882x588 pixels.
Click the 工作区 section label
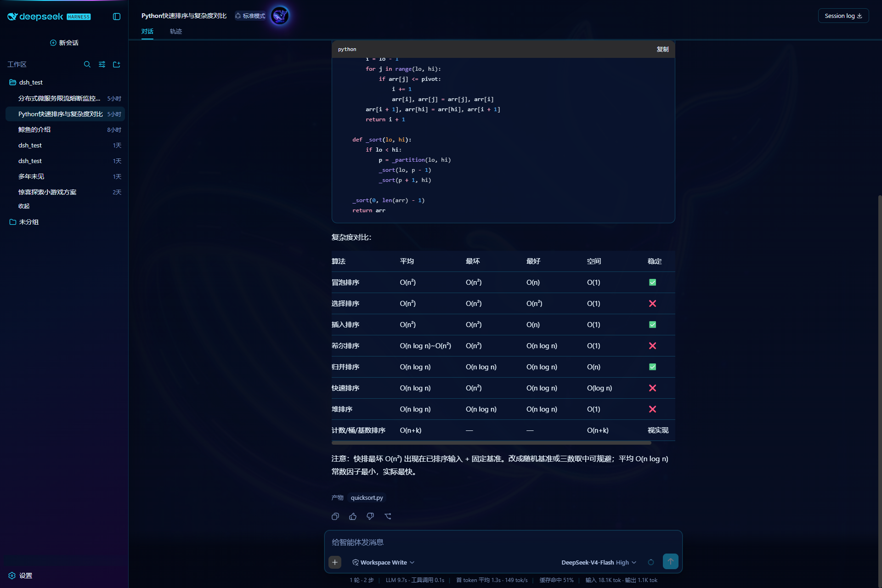[17, 64]
